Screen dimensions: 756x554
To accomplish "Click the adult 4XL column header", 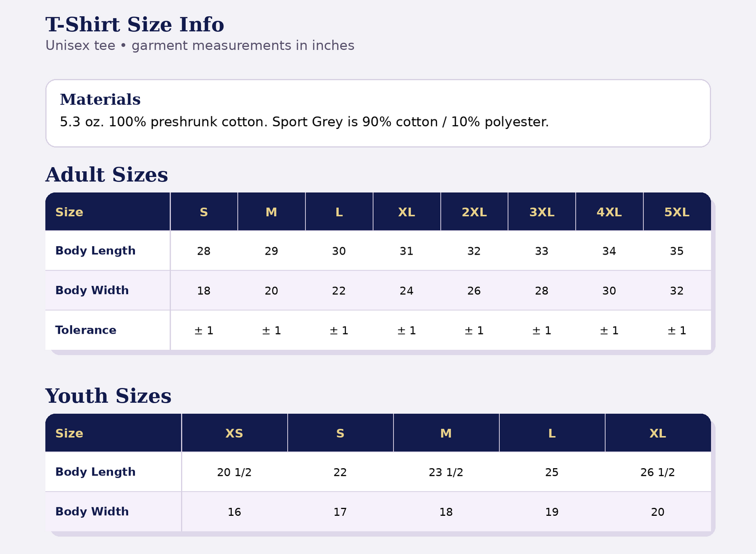I will [x=609, y=212].
